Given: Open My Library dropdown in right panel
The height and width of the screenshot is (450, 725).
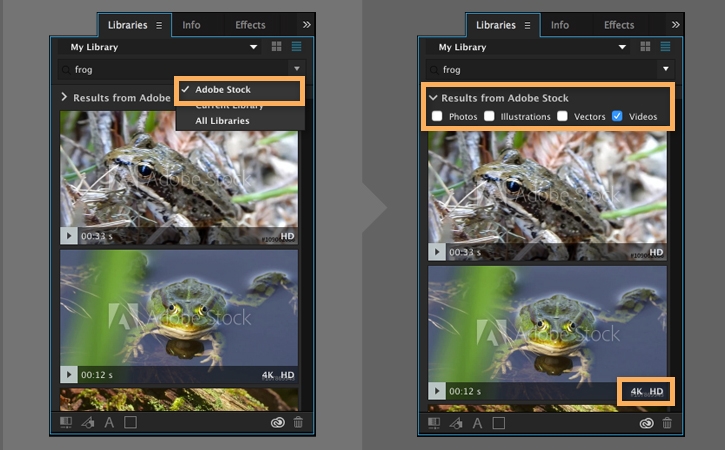Looking at the screenshot, I should (x=622, y=47).
